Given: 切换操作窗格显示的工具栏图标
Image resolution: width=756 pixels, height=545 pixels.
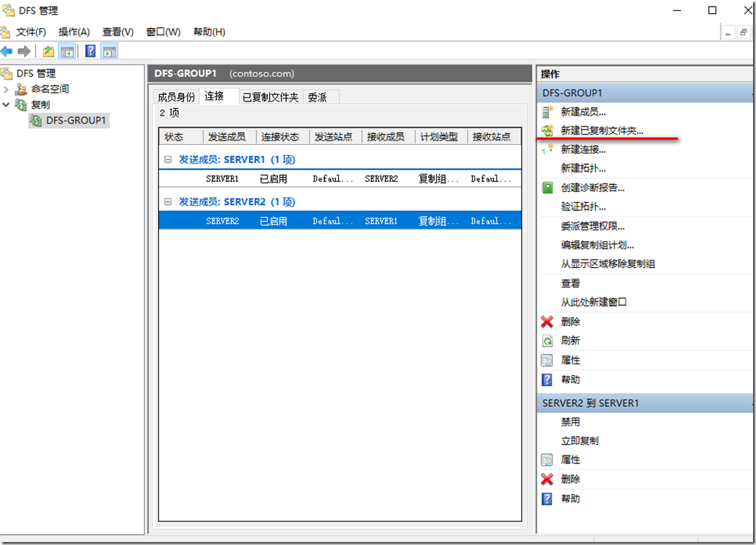Looking at the screenshot, I should click(109, 51).
